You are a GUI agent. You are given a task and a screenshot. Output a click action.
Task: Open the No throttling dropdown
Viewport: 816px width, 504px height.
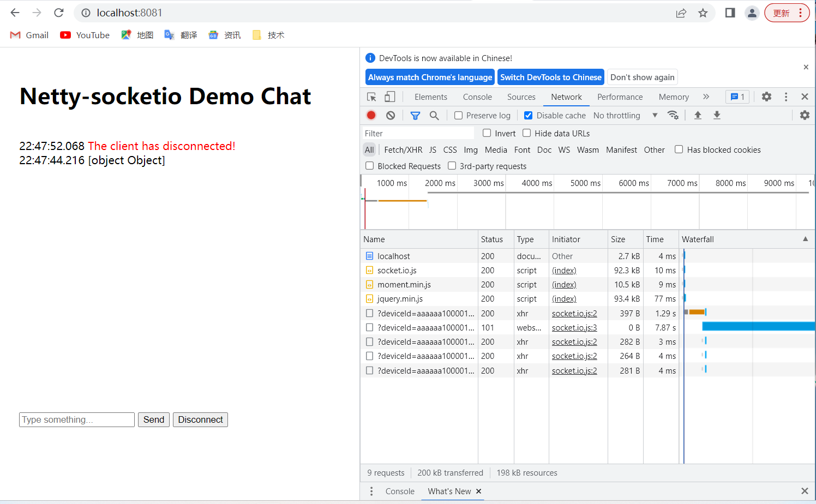pos(625,115)
